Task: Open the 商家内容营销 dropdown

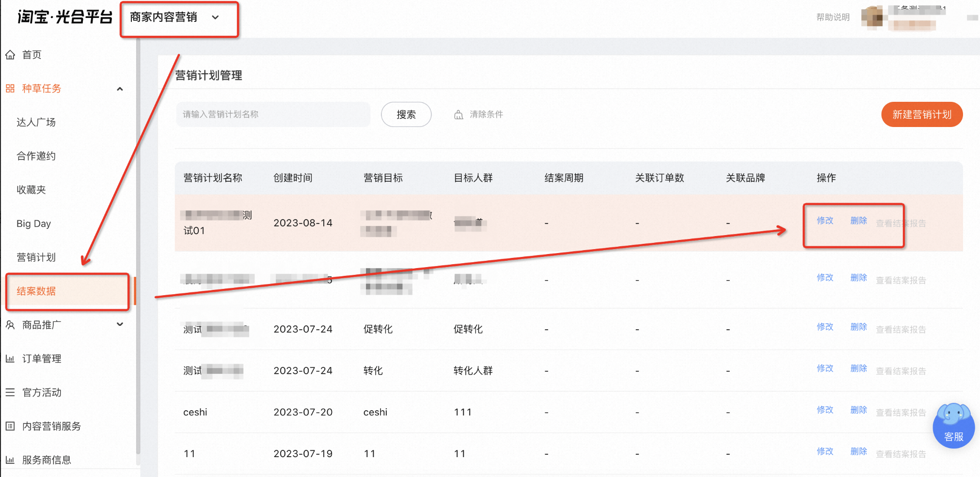Action: (179, 18)
